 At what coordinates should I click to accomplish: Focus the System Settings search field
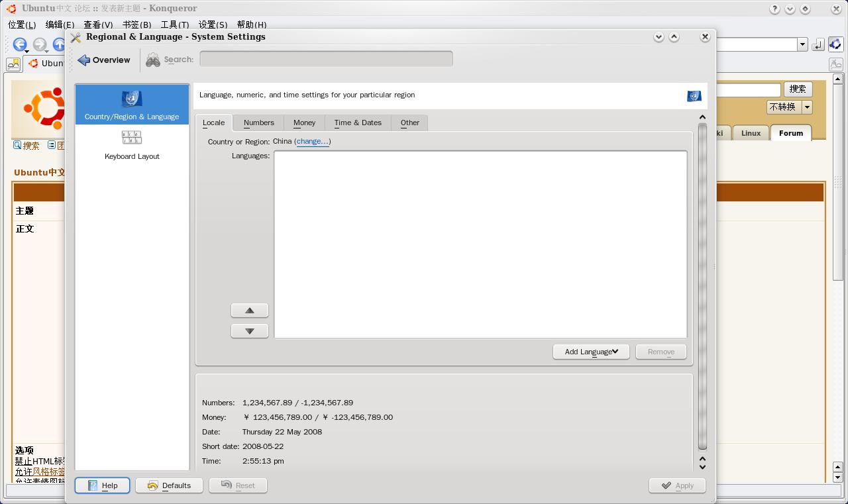pyautogui.click(x=326, y=59)
